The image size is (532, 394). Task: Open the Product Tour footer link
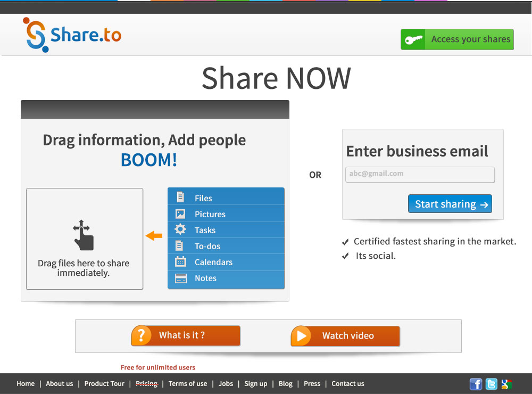point(104,383)
